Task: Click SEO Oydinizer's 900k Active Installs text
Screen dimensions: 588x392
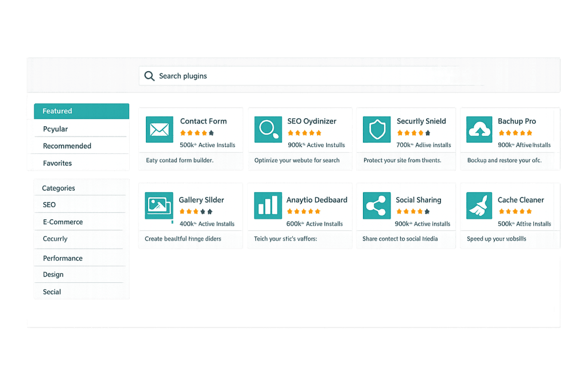Action: 316,145
